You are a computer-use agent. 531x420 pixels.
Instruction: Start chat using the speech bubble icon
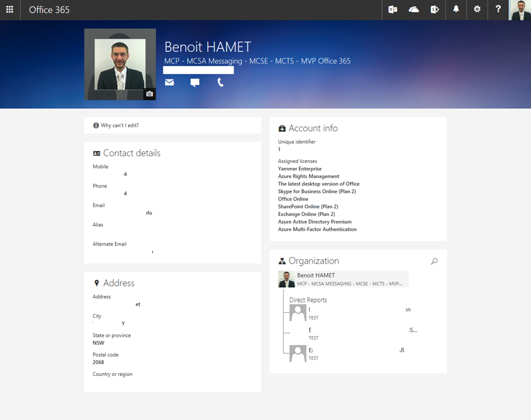(195, 83)
